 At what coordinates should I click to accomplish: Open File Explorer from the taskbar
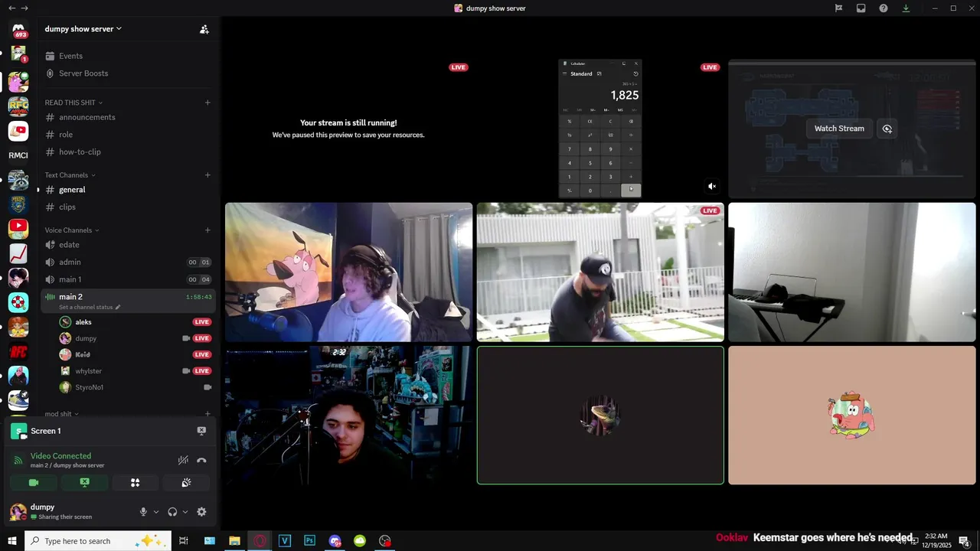[234, 540]
